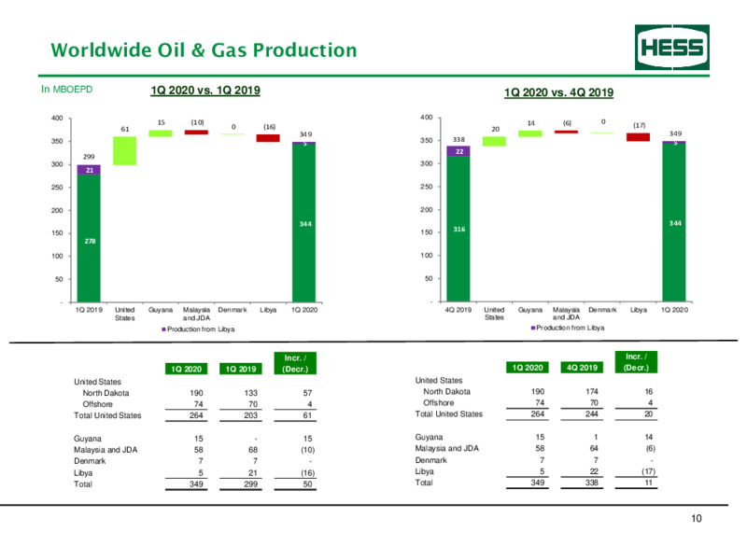Click the Total 4Q 2019 value 338 in the right table
747x560 pixels.
tap(592, 483)
